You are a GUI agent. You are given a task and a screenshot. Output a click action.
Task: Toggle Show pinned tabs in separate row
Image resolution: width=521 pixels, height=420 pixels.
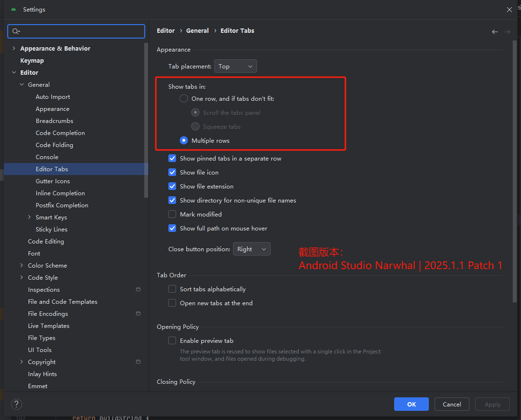172,158
